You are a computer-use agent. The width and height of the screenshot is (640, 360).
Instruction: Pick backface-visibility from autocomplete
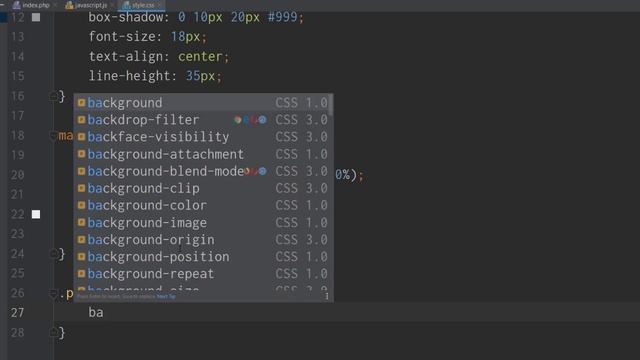(202, 137)
